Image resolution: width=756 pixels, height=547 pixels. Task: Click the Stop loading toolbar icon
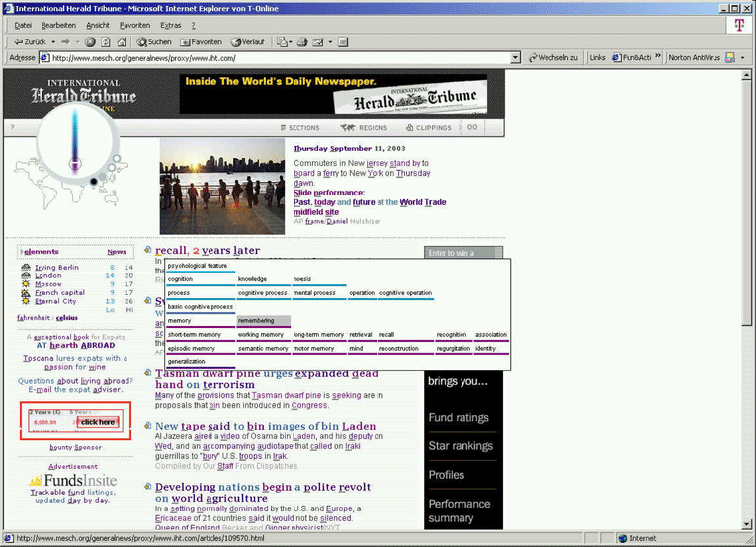90,42
